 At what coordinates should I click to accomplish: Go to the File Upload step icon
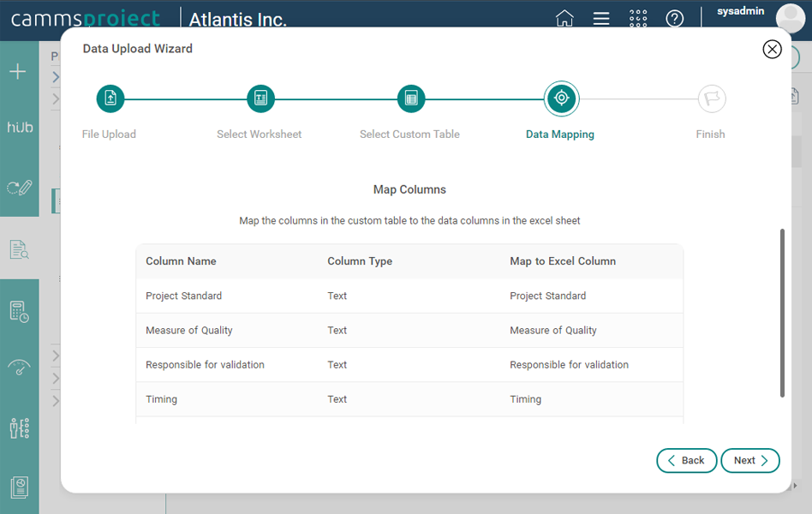tap(110, 99)
